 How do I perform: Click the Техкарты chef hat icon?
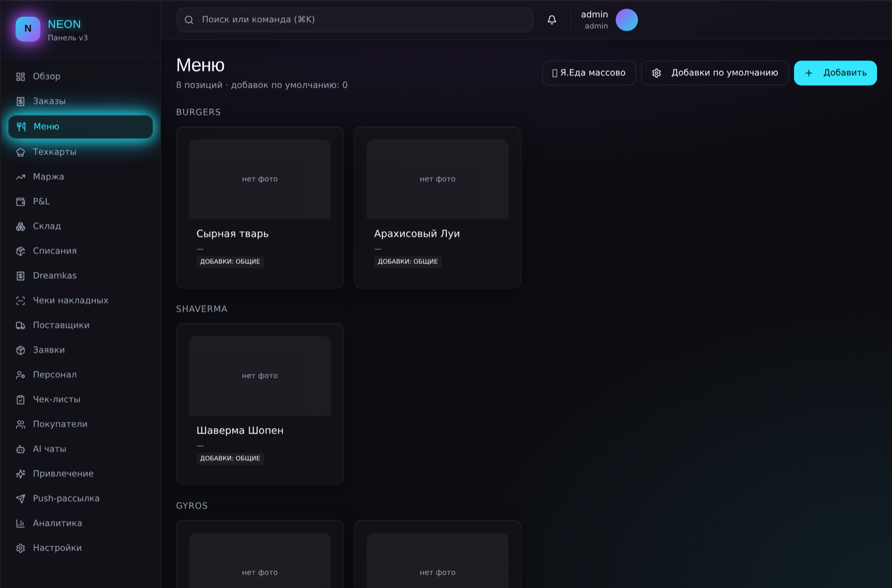21,152
